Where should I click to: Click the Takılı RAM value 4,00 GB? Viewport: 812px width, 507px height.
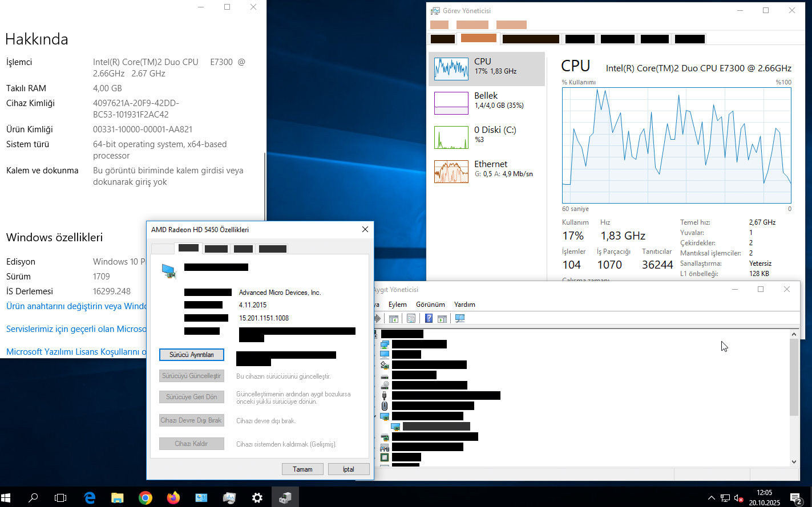pyautogui.click(x=107, y=88)
